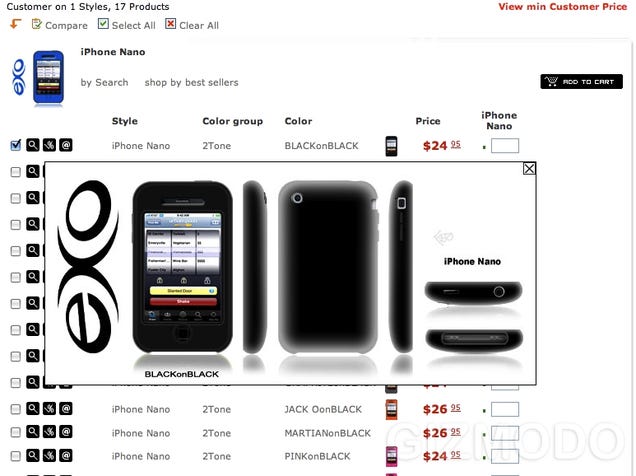Open View min Customer Price link
Image resolution: width=636 pixels, height=476 pixels.
click(563, 6)
